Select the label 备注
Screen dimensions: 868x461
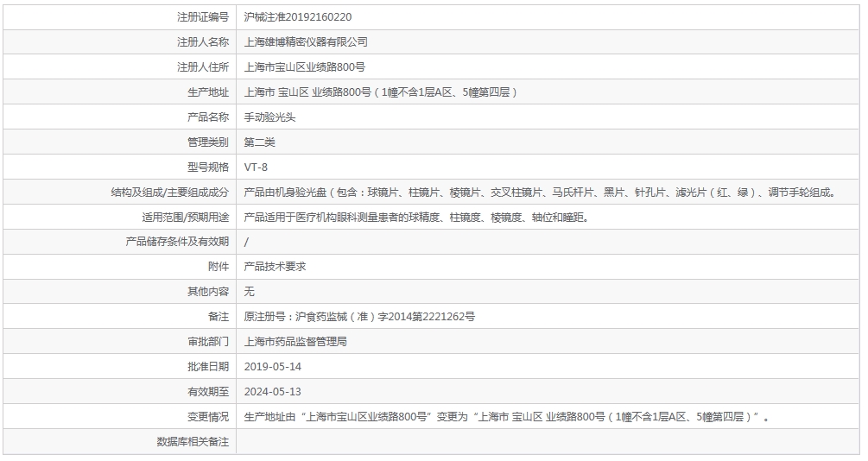point(219,317)
